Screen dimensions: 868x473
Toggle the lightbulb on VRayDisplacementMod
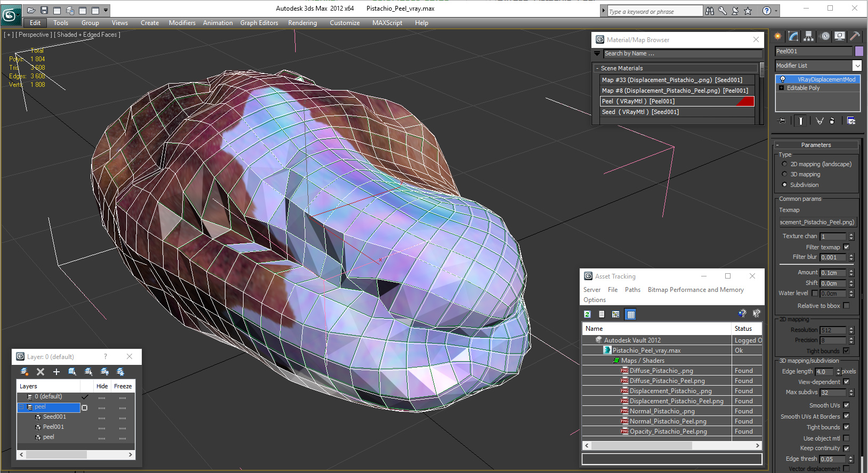[x=782, y=79]
